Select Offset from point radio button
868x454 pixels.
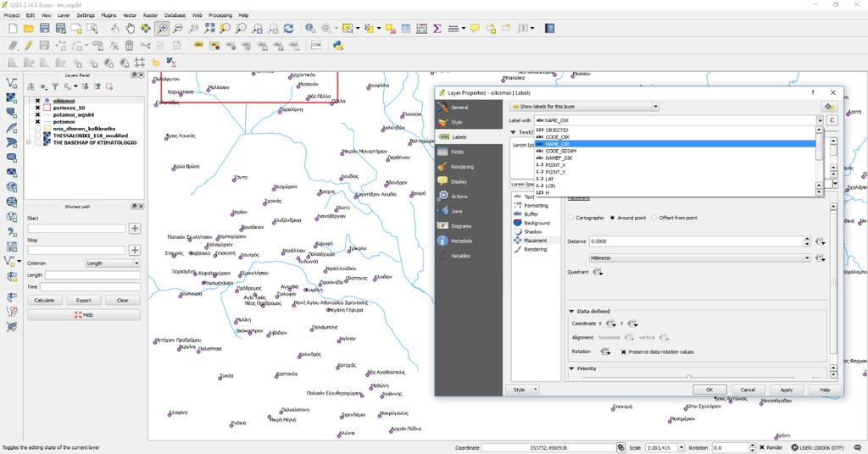click(654, 218)
